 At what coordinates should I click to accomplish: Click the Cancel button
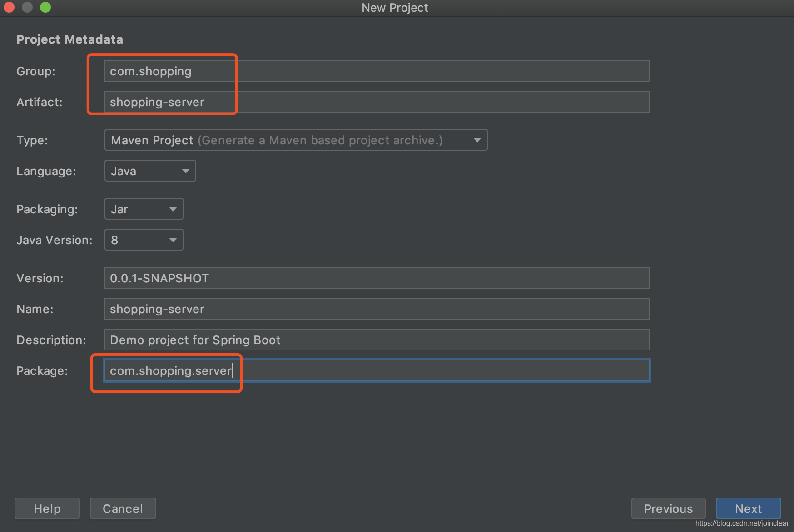(123, 508)
